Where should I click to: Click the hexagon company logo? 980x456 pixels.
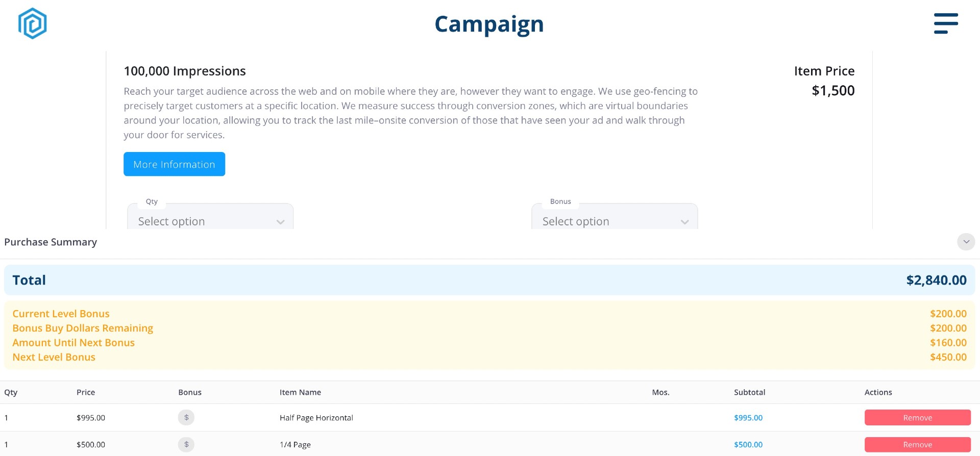click(32, 23)
